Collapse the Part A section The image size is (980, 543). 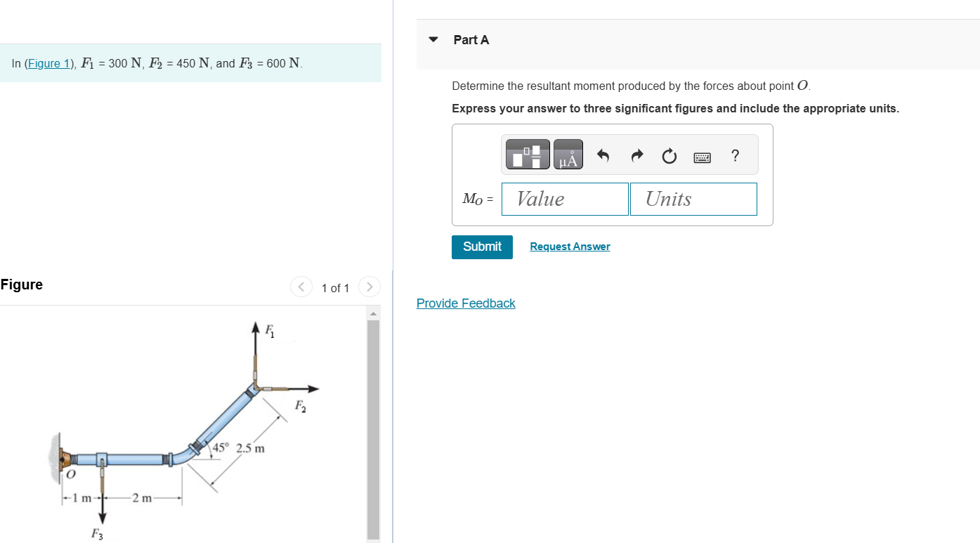tap(433, 40)
